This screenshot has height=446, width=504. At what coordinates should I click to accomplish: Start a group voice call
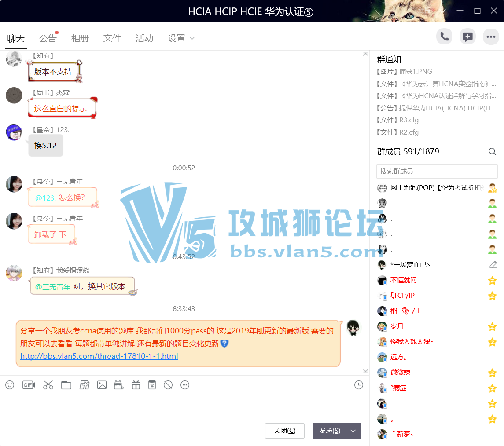(x=445, y=37)
